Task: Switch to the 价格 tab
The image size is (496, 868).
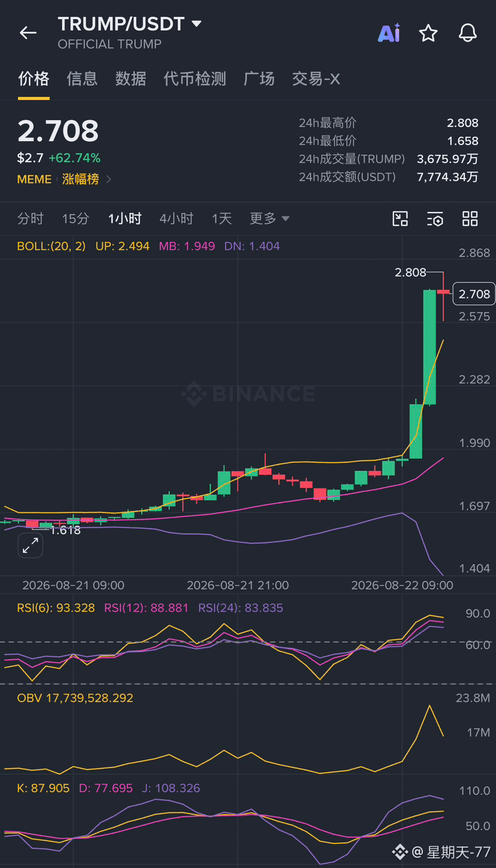Action: 34,78
